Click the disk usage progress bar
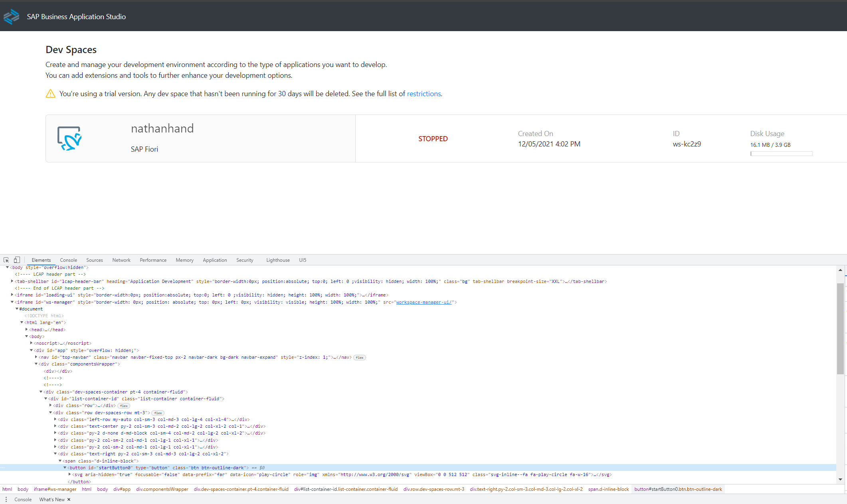This screenshot has height=504, width=847. click(x=781, y=154)
